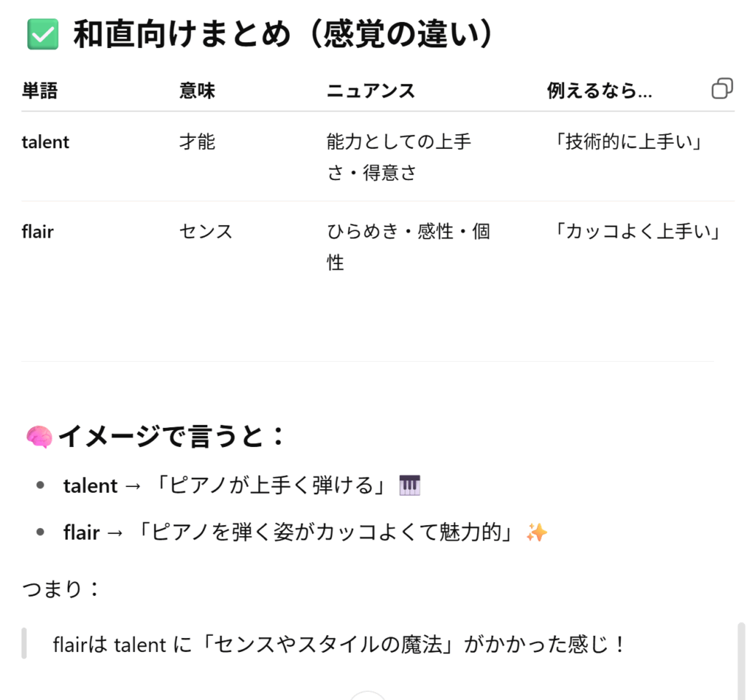Click the scroll-down circle at bottom

click(x=368, y=696)
